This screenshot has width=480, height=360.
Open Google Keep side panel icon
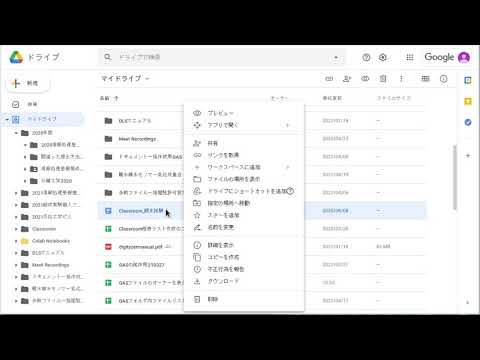click(468, 101)
